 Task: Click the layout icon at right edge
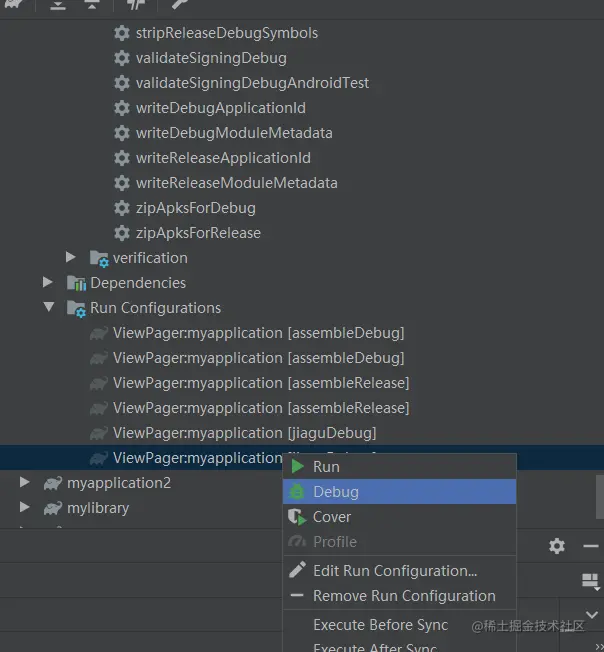pyautogui.click(x=590, y=581)
